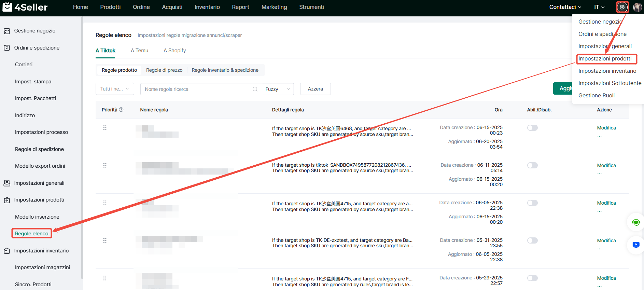Image resolution: width=644 pixels, height=290 pixels.
Task: Open Modello export ordini in the sidebar
Action: click(40, 166)
